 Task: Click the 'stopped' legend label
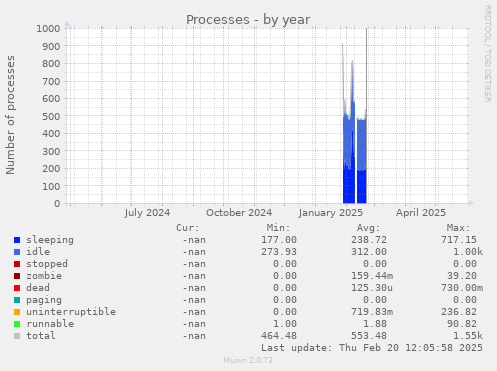coord(47,264)
